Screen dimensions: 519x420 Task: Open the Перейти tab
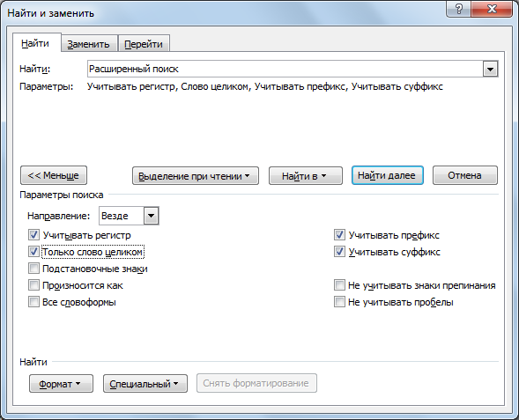click(144, 44)
